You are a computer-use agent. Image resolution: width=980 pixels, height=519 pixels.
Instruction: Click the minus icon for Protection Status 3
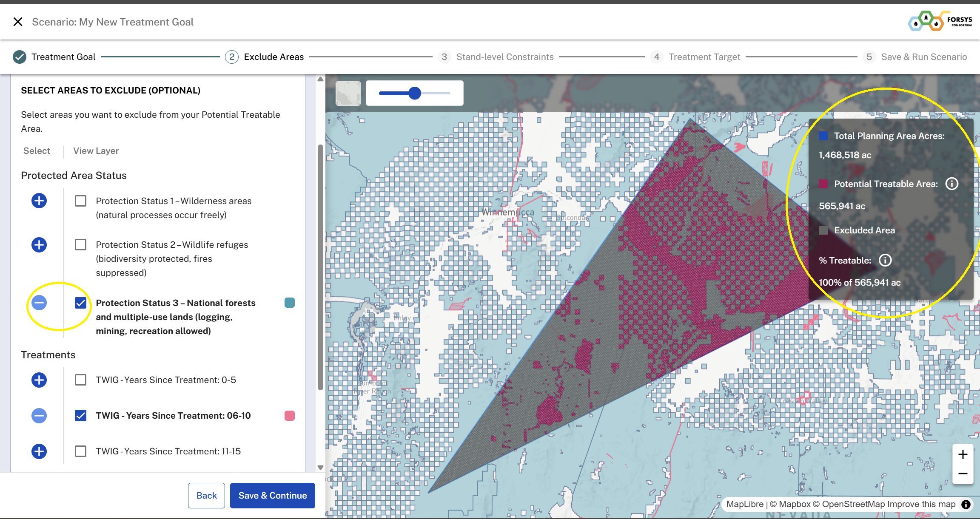tap(39, 303)
